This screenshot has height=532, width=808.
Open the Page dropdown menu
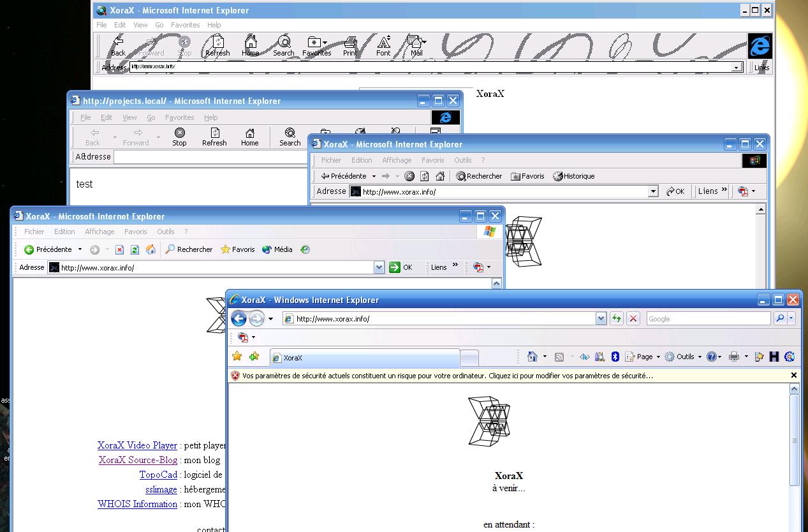click(643, 357)
